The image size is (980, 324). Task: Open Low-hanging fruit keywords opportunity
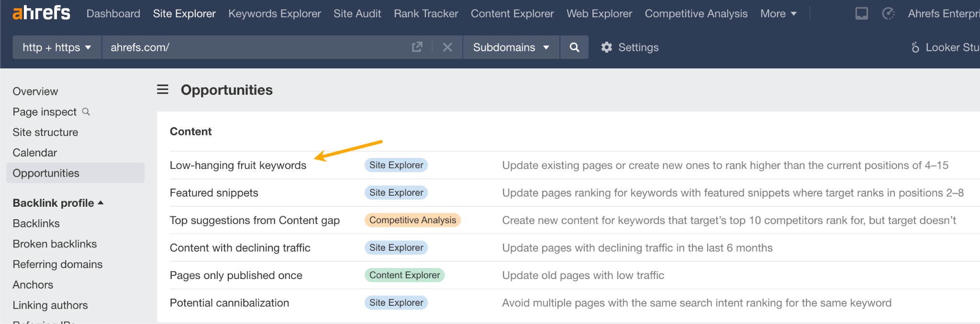pos(238,165)
